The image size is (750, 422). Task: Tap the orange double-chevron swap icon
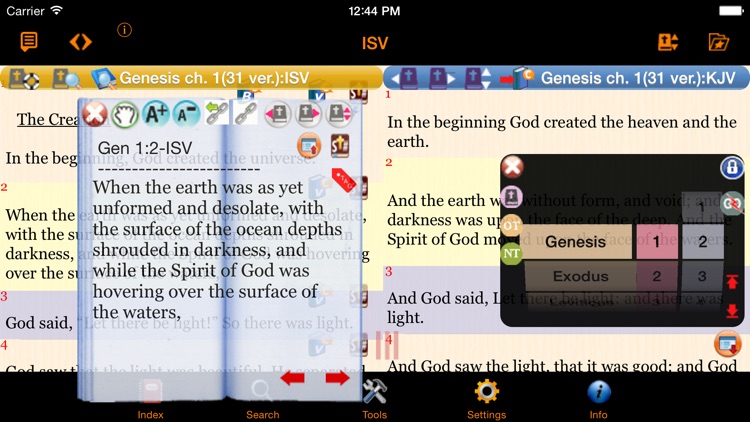coord(80,42)
